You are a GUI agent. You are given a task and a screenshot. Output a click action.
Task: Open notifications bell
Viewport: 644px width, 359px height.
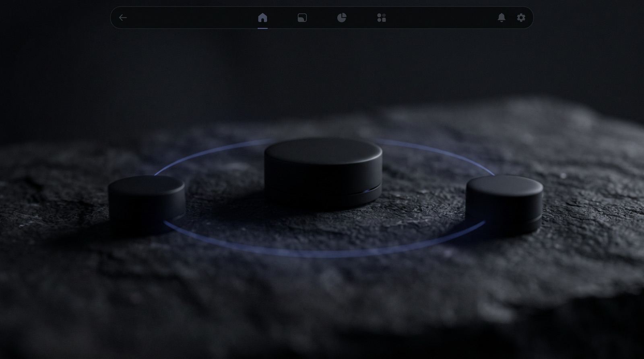click(502, 18)
